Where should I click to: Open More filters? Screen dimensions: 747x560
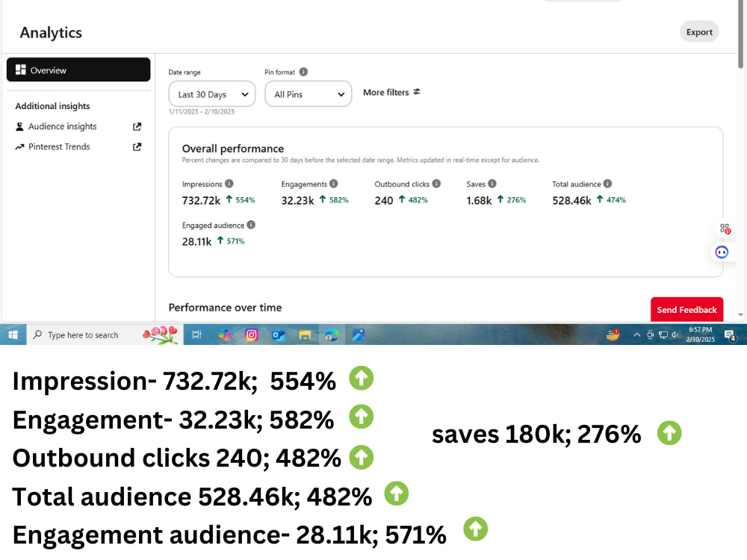click(x=391, y=93)
